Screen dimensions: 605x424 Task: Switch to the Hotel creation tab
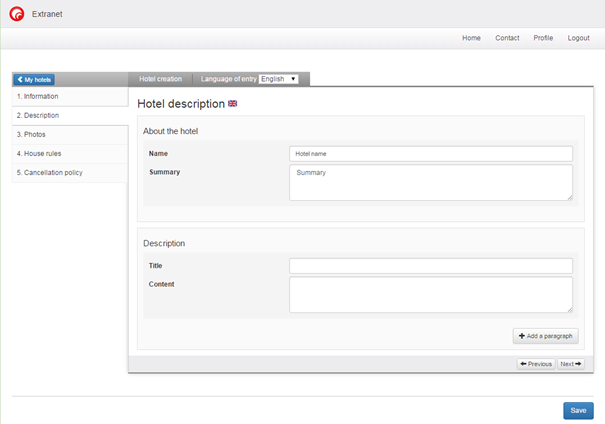point(160,78)
